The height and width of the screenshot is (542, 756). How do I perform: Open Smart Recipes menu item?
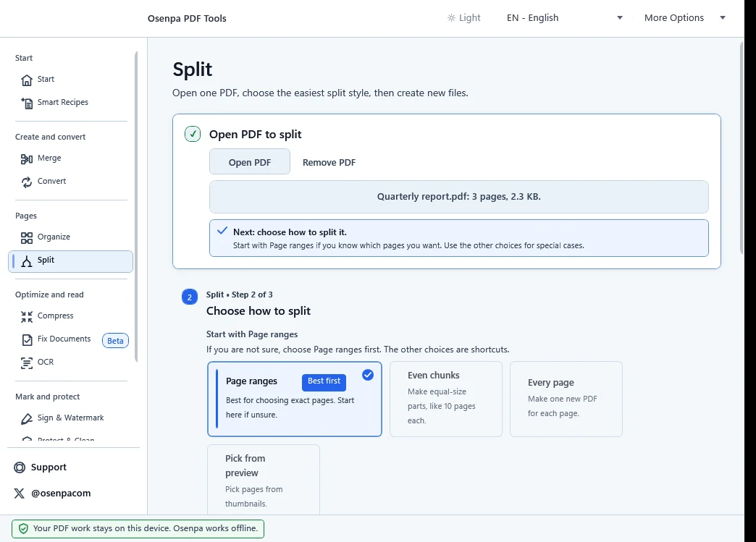point(70,102)
